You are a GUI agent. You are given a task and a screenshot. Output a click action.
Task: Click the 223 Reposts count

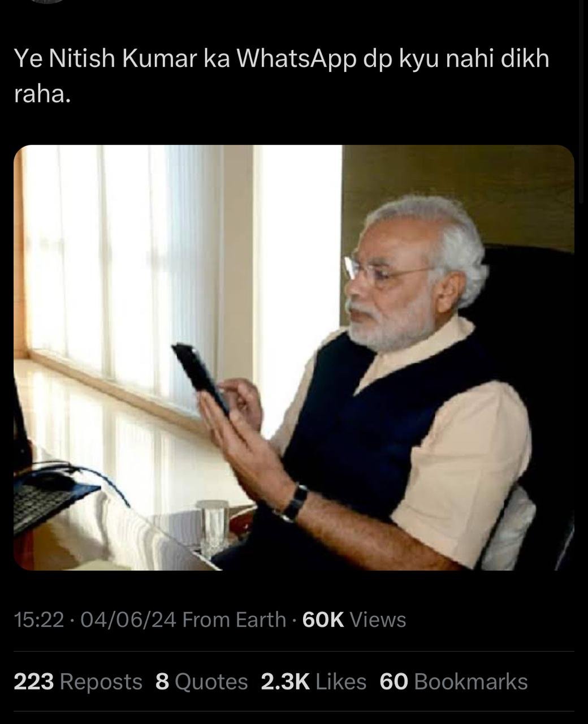coord(78,682)
